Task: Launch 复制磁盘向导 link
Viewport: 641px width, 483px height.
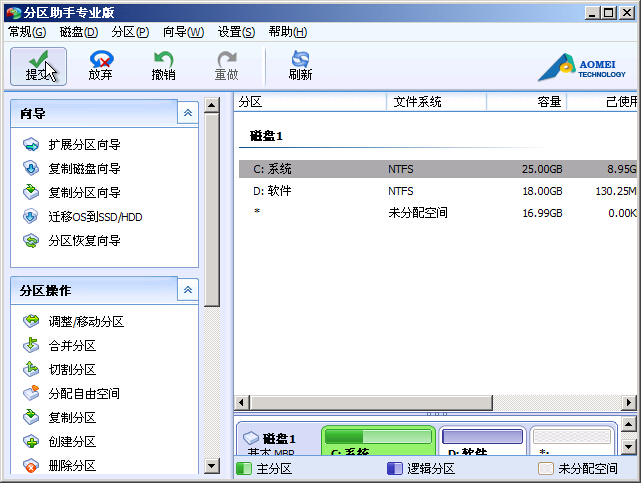Action: pos(85,168)
